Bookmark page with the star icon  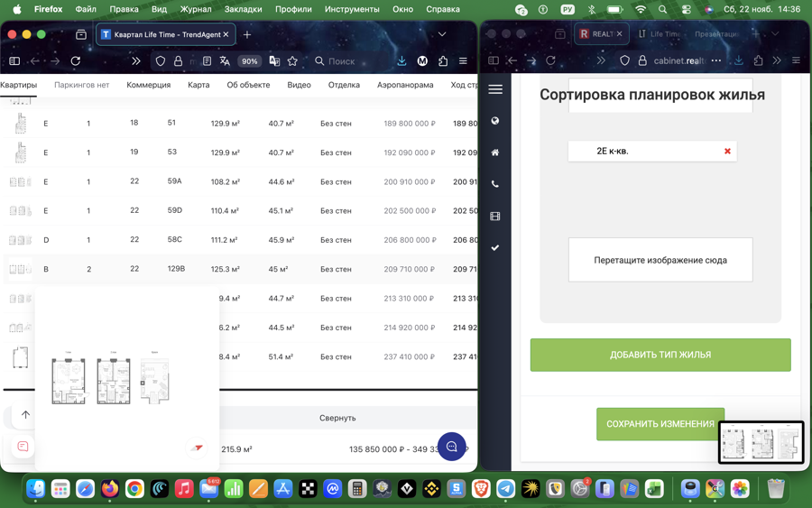coord(292,61)
